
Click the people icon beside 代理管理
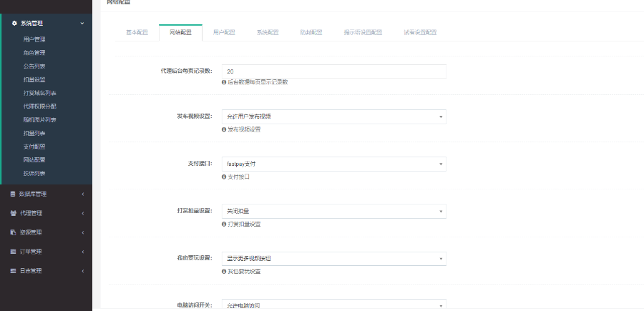coord(13,213)
